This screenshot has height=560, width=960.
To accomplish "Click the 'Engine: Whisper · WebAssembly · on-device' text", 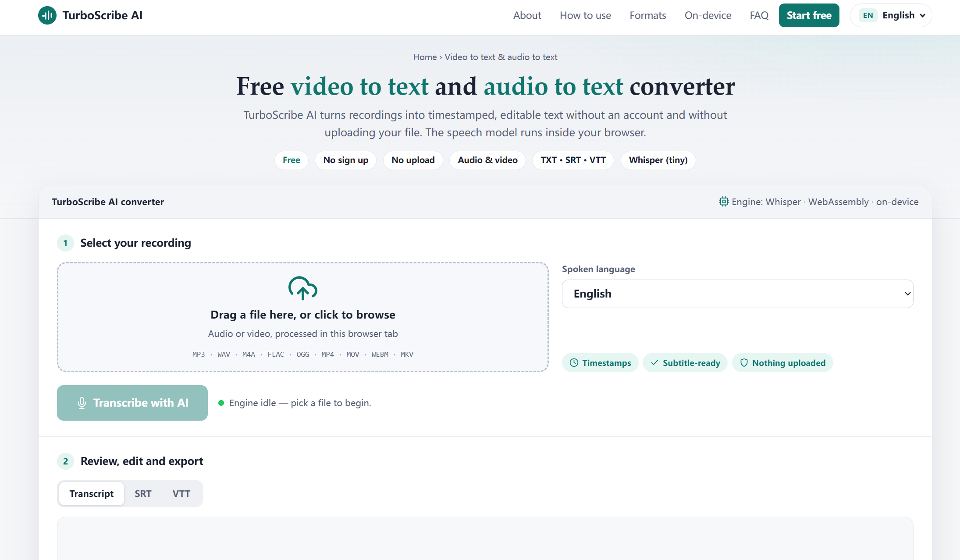I will [825, 202].
